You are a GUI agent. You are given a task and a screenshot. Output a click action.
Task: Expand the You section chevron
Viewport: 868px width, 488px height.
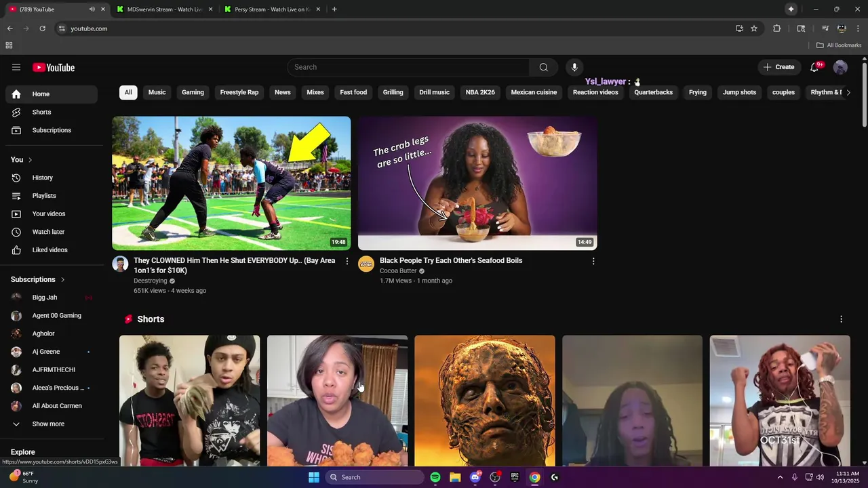(30, 160)
